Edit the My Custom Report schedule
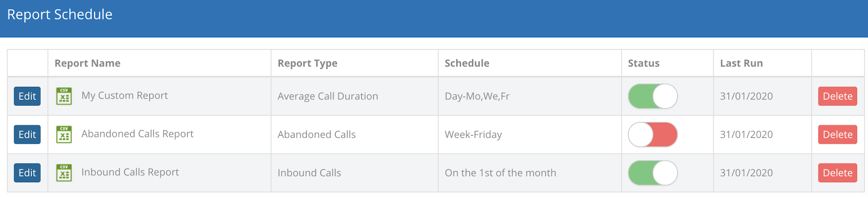Screen dimensions: 868x197 click(27, 96)
